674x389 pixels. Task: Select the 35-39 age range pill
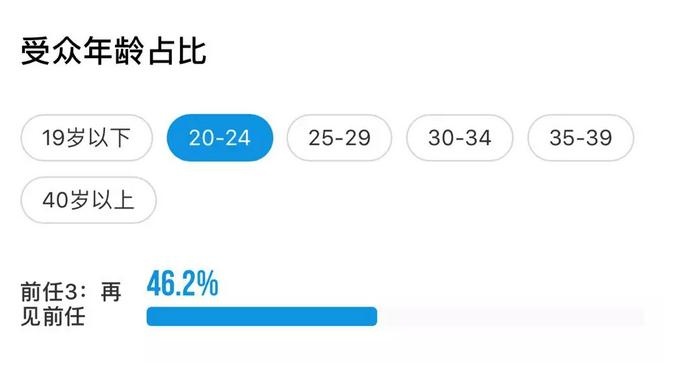tap(580, 138)
